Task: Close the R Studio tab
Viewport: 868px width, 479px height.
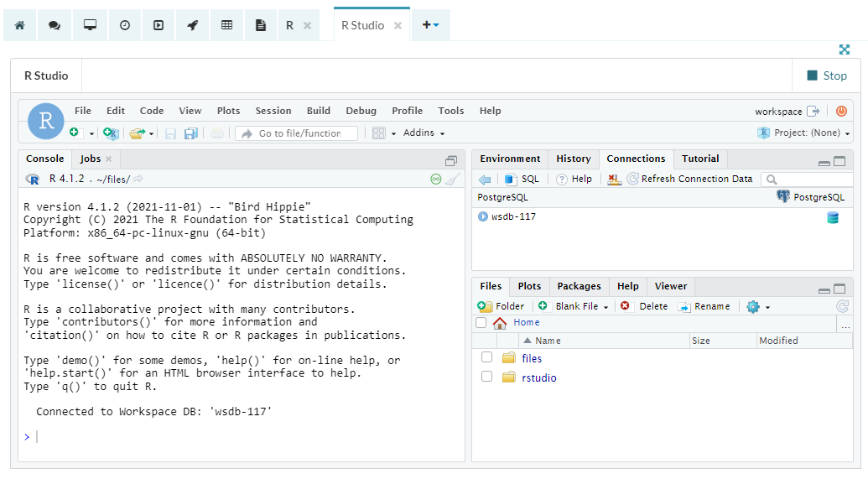Action: tap(398, 25)
